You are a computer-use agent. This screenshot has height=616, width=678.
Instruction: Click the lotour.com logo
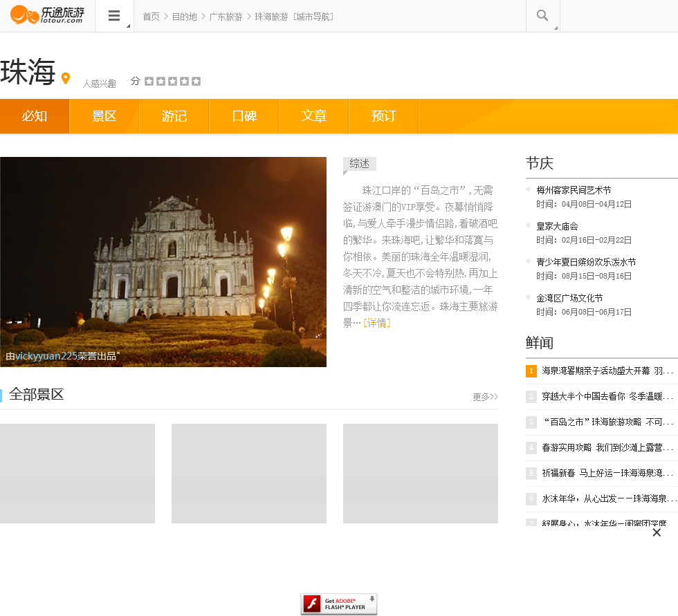point(48,15)
